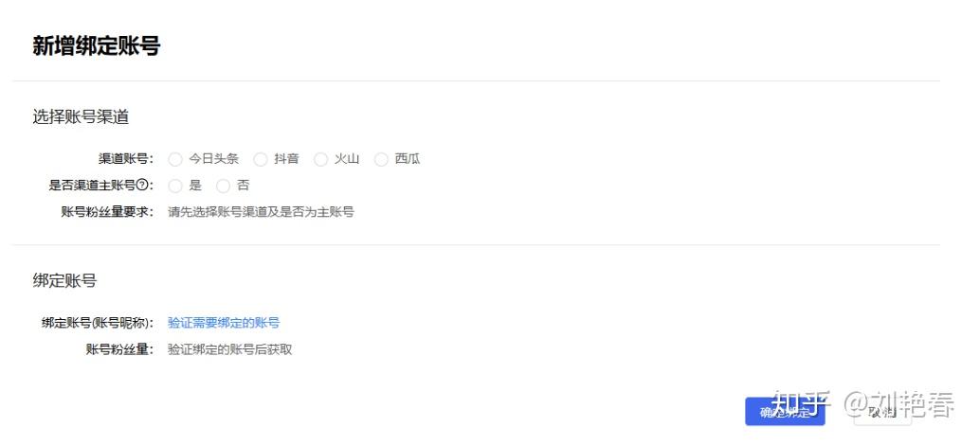Click the 火山 option label text

pyautogui.click(x=346, y=159)
